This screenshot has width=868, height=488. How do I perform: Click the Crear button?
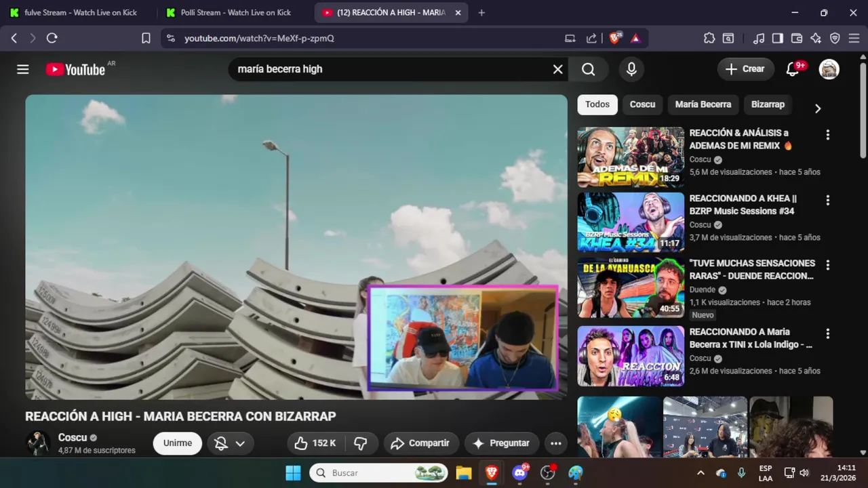pyautogui.click(x=745, y=68)
